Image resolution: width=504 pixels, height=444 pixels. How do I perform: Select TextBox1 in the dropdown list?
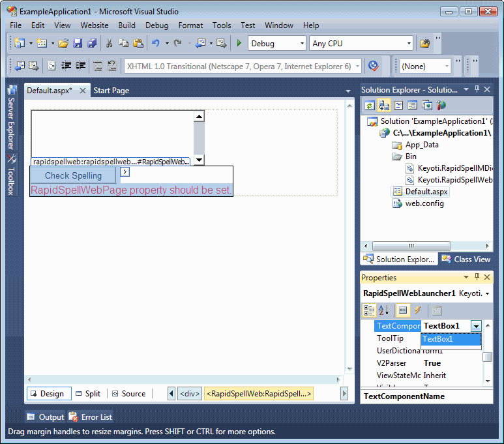451,339
